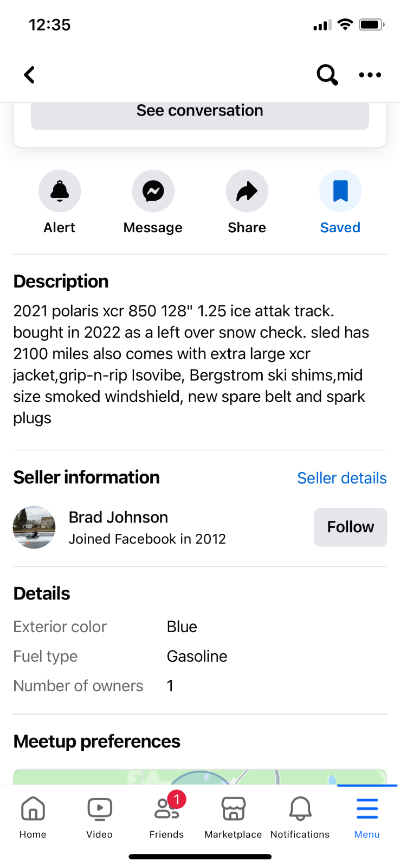Open search with the magnifier icon
Screen dimensions: 400x868
click(327, 75)
